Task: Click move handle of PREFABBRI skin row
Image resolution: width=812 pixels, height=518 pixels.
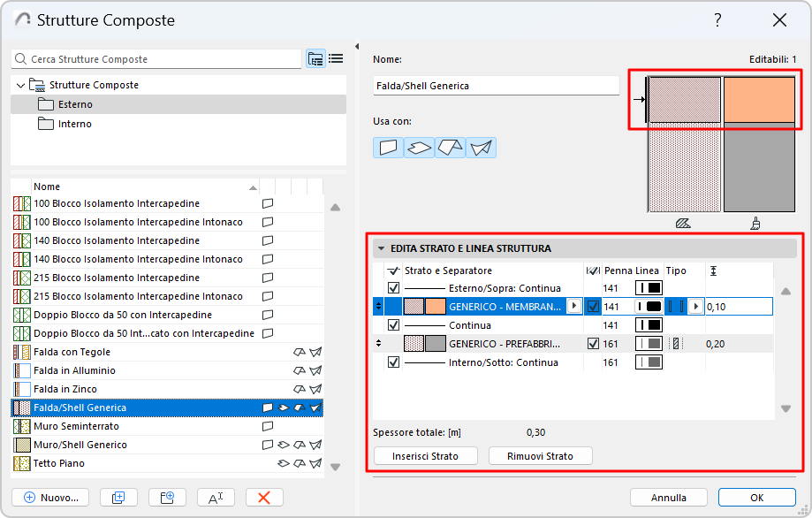Action: click(x=378, y=344)
